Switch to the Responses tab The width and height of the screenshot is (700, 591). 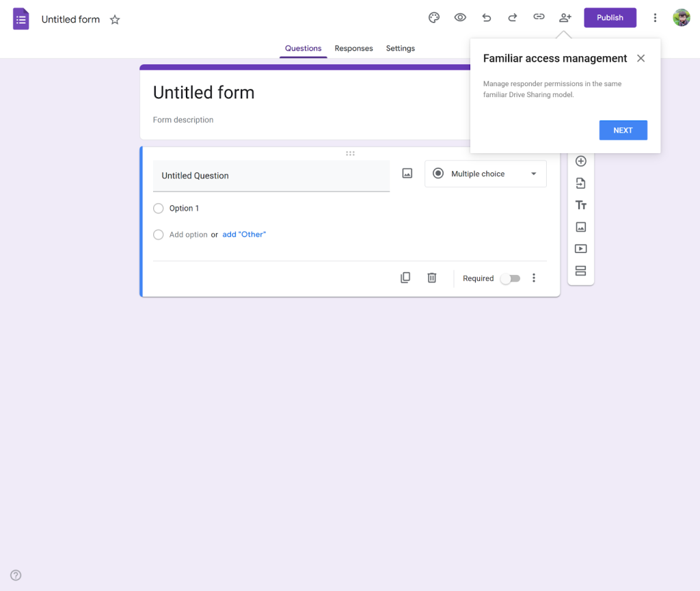(353, 49)
